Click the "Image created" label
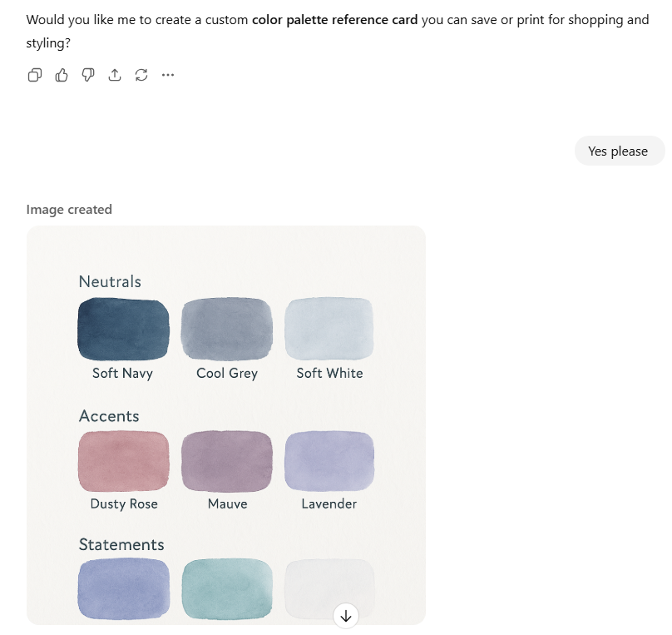672x635 pixels. click(x=69, y=210)
